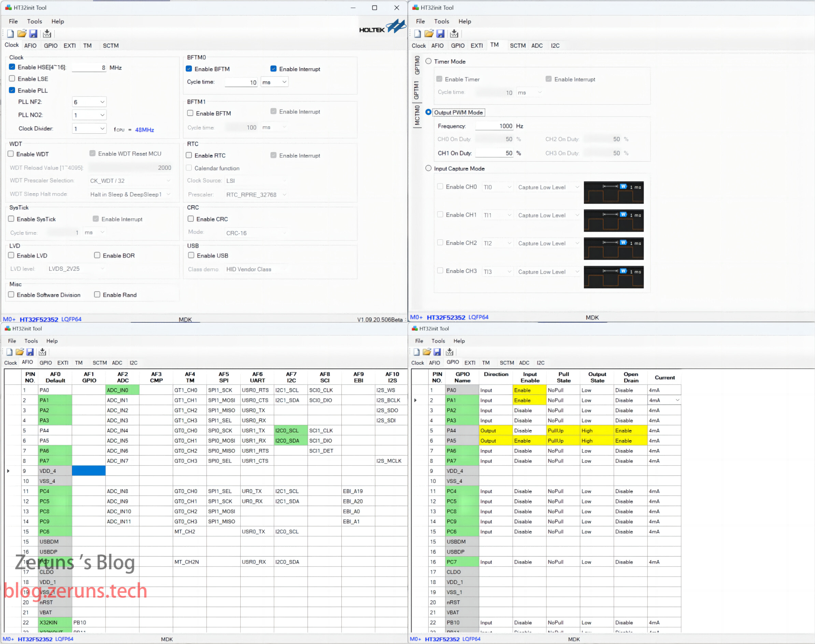This screenshot has height=644, width=815.
Task: Click New file icon in top-left window
Action: (x=10, y=33)
